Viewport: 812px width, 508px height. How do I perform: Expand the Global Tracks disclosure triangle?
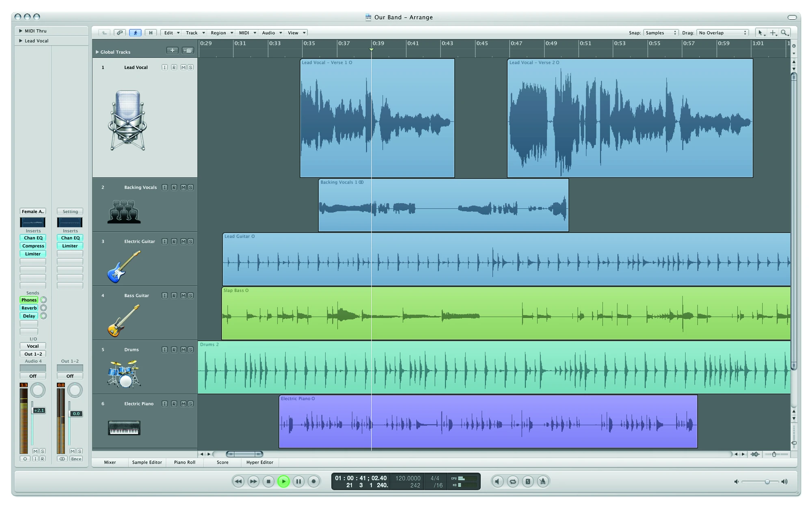(x=97, y=52)
